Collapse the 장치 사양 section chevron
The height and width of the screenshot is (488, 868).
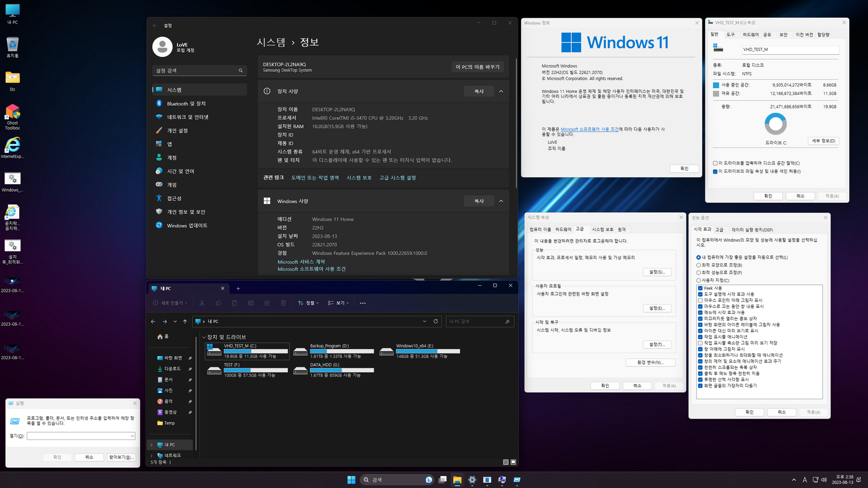[501, 91]
